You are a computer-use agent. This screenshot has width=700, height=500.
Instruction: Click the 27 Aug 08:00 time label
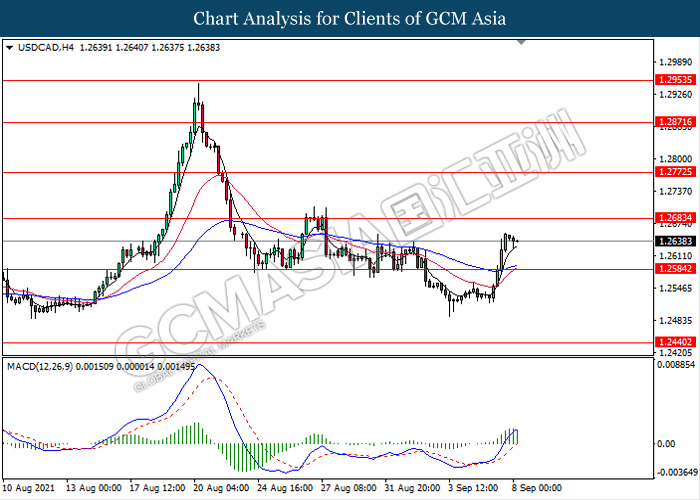[x=349, y=488]
